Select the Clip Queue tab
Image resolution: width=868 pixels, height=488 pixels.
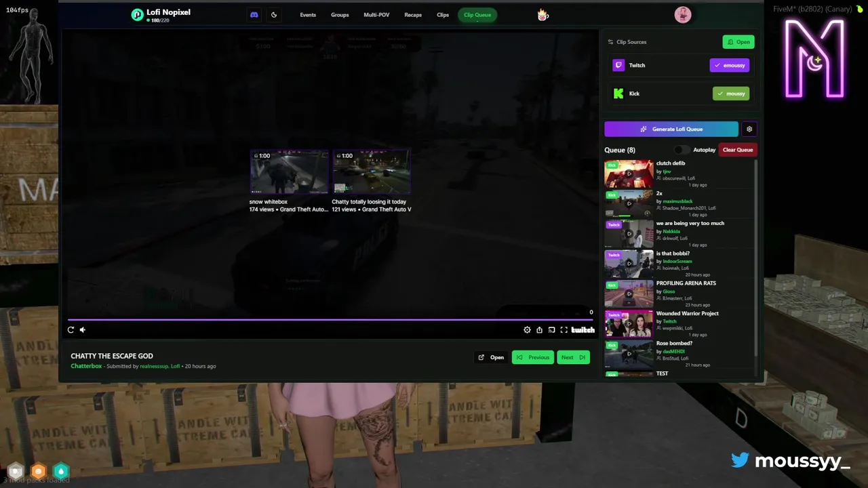pyautogui.click(x=477, y=15)
